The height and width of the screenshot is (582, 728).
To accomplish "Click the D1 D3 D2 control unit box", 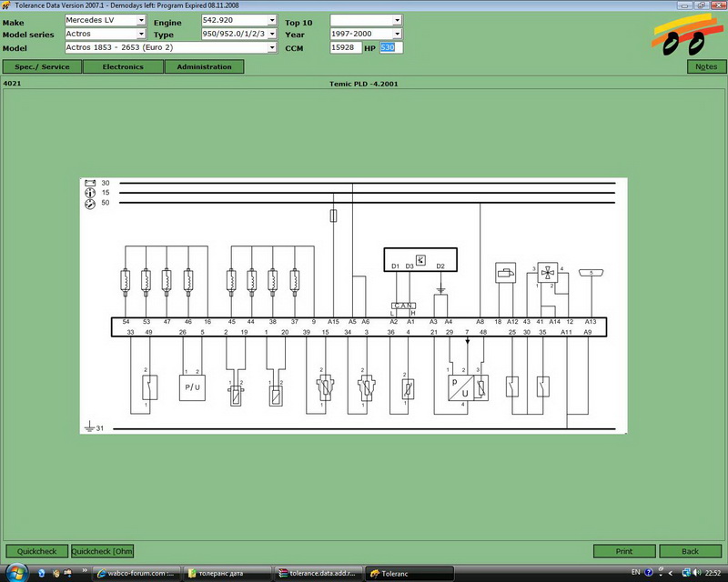I will coord(420,260).
